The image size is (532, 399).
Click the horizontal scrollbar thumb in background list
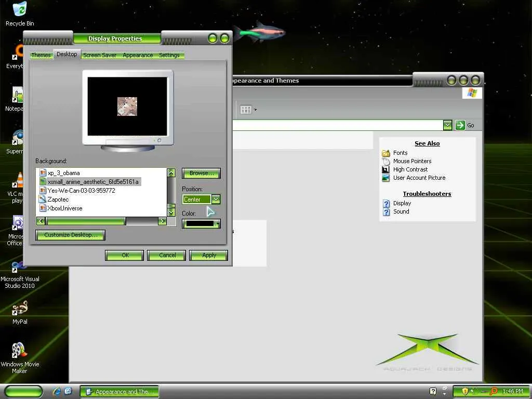(x=86, y=221)
